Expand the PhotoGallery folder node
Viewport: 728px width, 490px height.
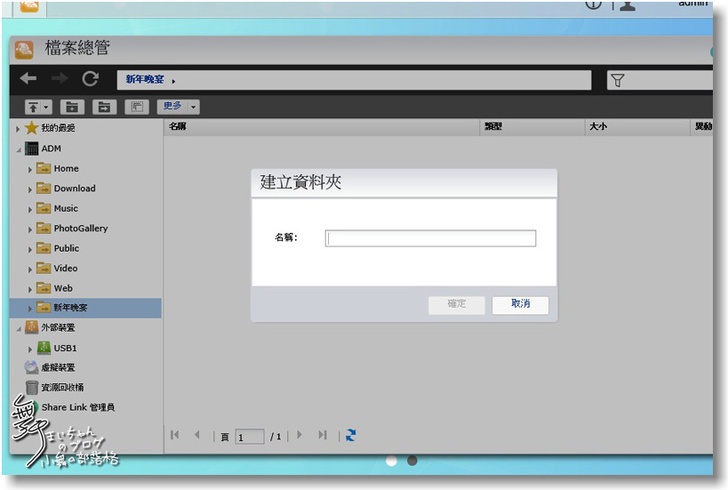point(30,229)
